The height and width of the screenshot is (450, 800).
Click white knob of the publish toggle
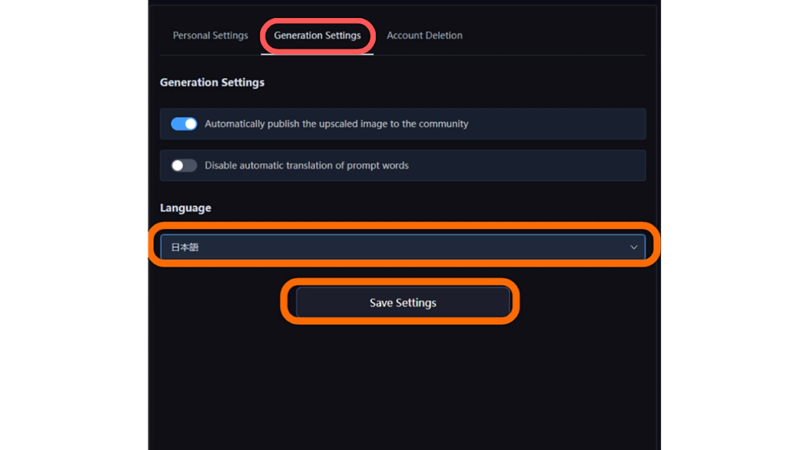[190, 124]
